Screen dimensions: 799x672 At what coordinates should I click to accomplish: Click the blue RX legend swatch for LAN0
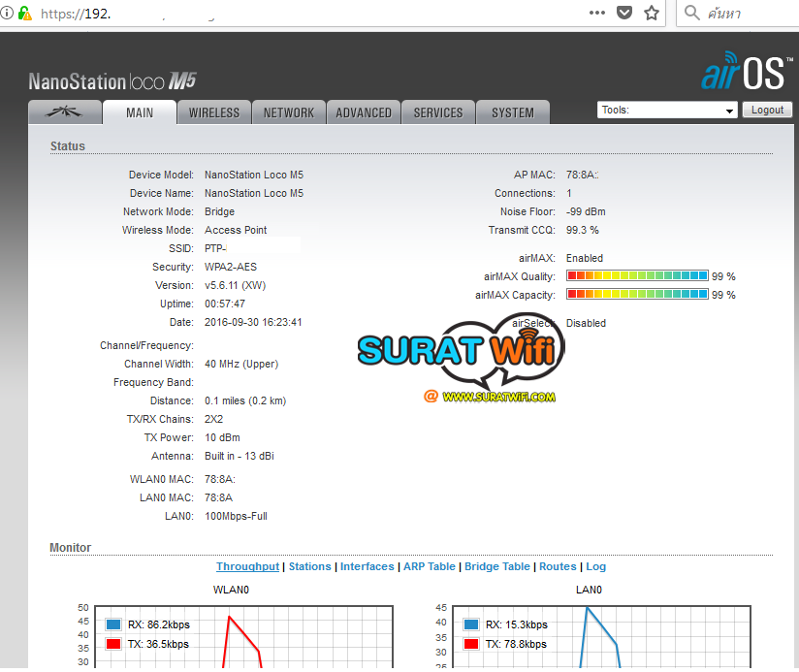(471, 624)
